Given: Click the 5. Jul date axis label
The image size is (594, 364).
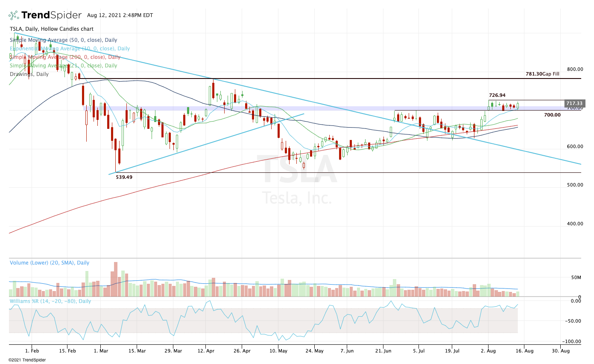Looking at the screenshot, I should pyautogui.click(x=419, y=351).
